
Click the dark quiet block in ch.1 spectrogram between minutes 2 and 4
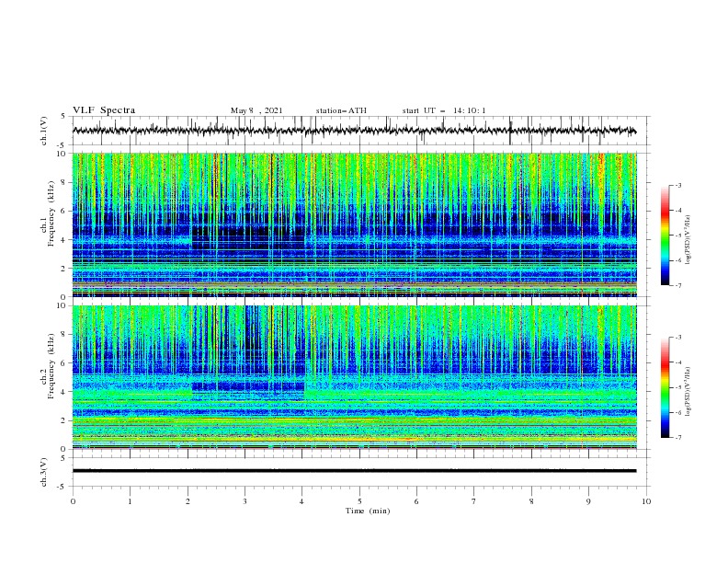coord(248,237)
